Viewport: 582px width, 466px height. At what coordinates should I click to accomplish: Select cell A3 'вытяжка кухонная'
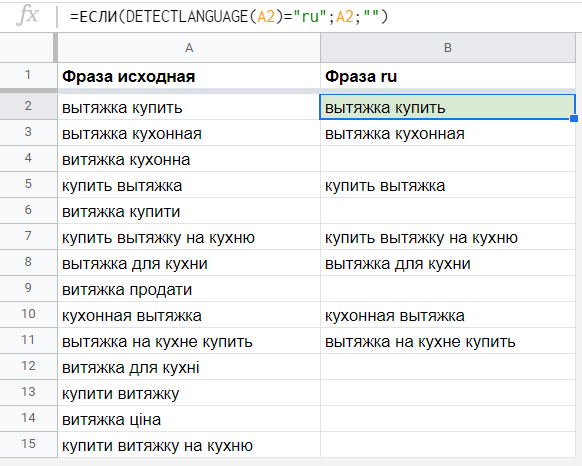[189, 133]
